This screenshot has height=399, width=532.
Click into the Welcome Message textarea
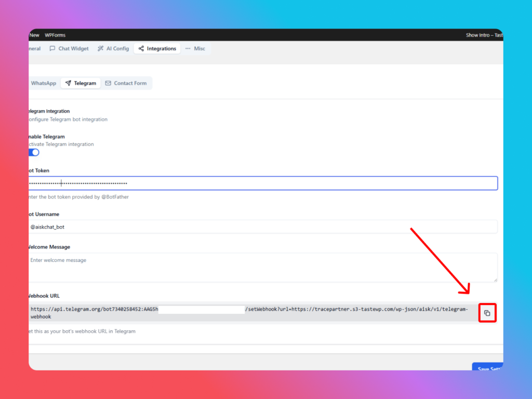click(x=260, y=268)
